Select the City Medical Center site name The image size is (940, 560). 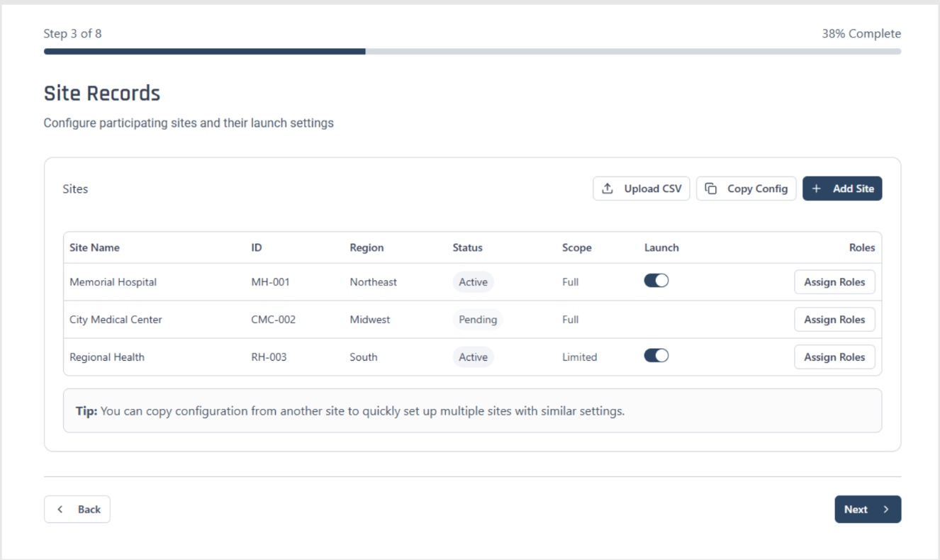(x=116, y=320)
